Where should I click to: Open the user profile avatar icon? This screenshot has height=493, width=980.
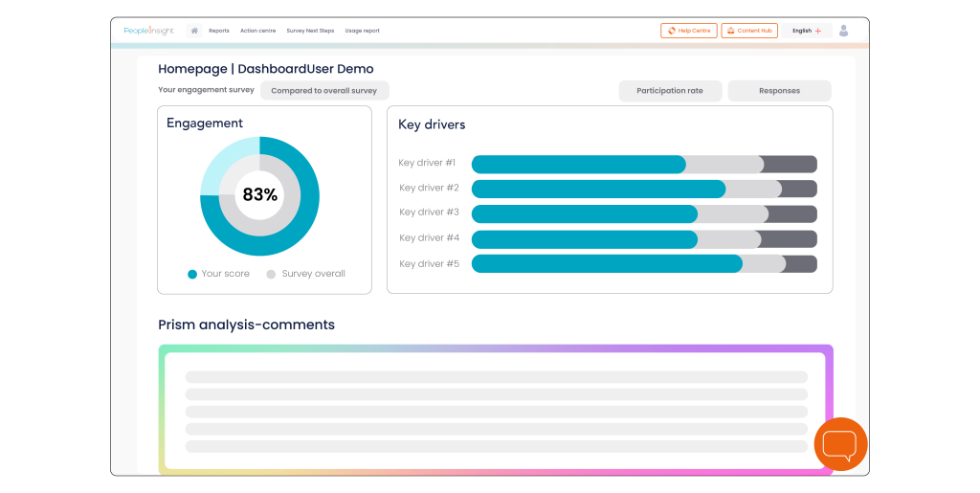[x=843, y=31]
